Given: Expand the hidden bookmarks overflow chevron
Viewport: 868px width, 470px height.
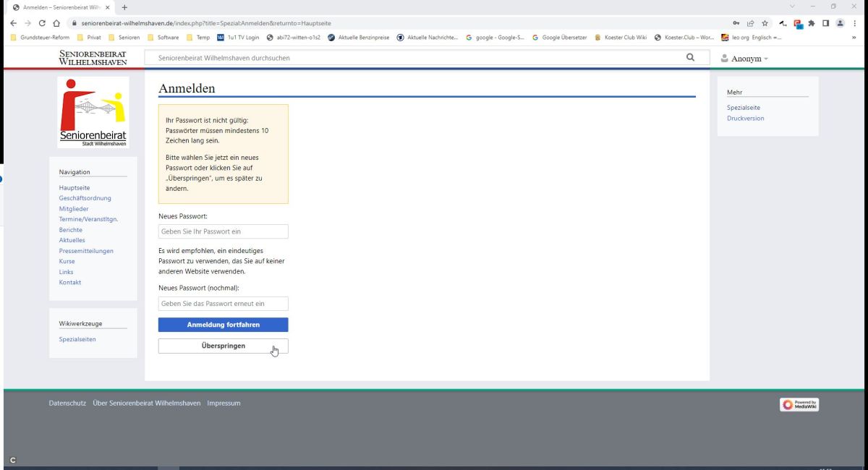Looking at the screenshot, I should click(x=854, y=38).
